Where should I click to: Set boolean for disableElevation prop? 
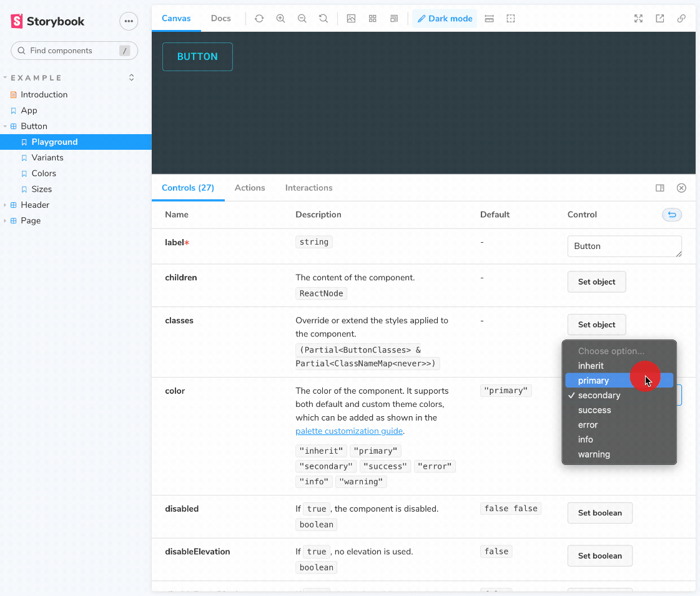tap(599, 556)
